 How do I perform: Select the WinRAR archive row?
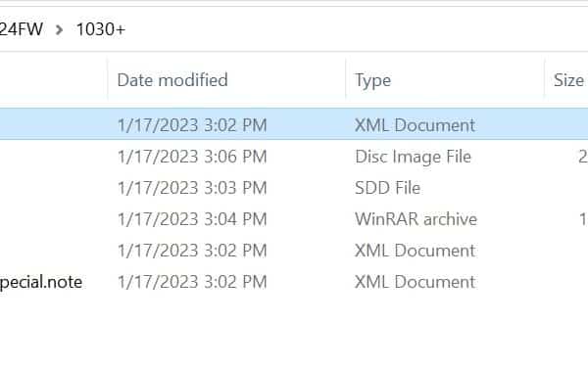(x=294, y=219)
